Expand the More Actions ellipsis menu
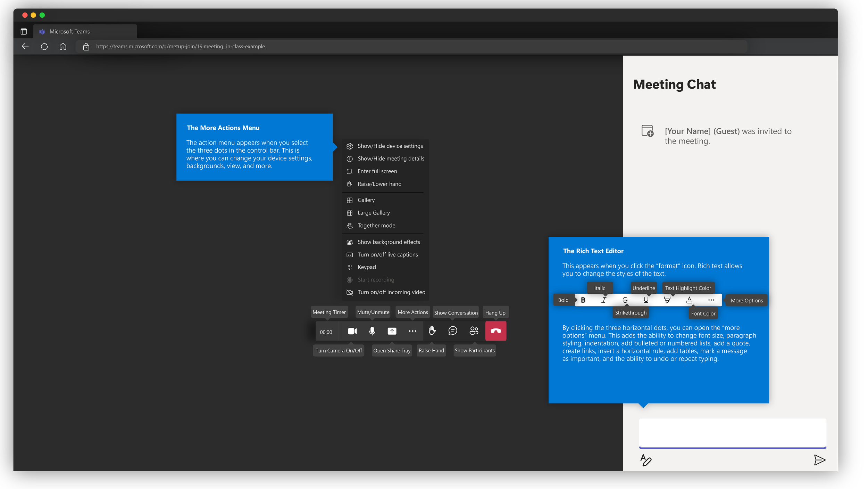The image size is (868, 489). [412, 331]
